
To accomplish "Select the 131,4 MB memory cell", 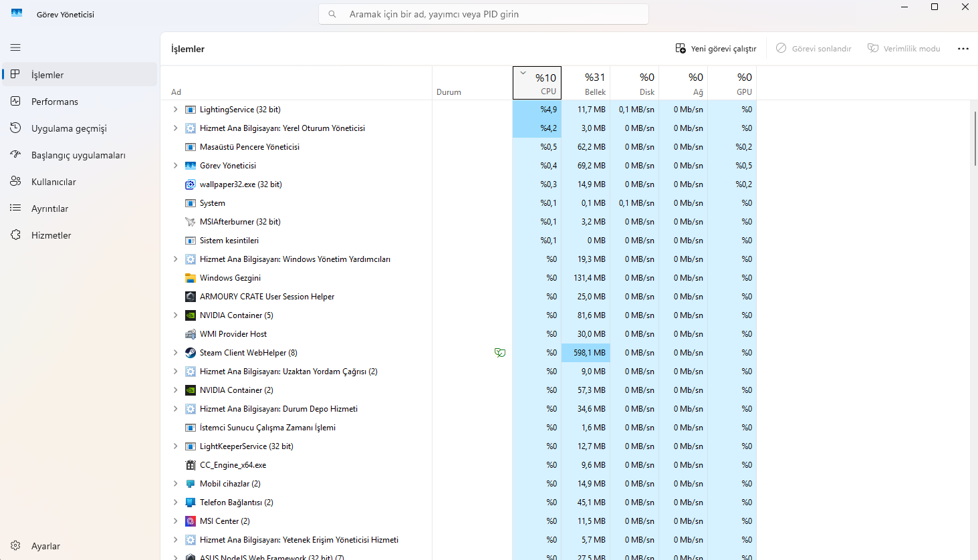I will (x=586, y=278).
